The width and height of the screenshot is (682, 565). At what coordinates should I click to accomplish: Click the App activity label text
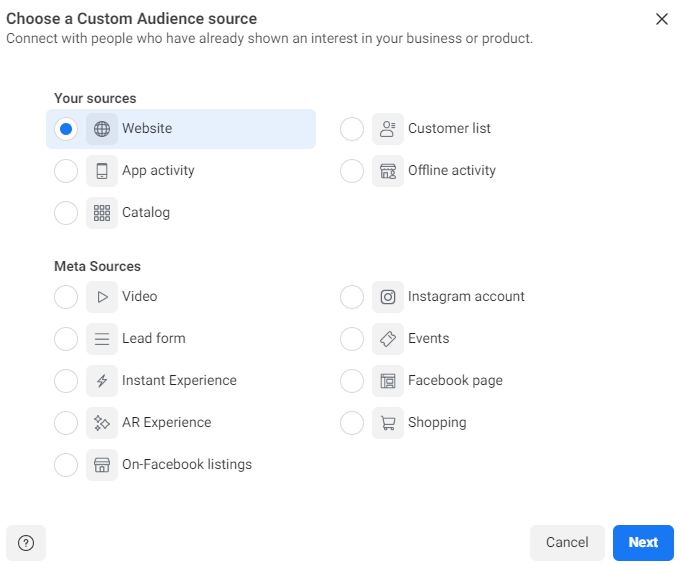tap(158, 171)
